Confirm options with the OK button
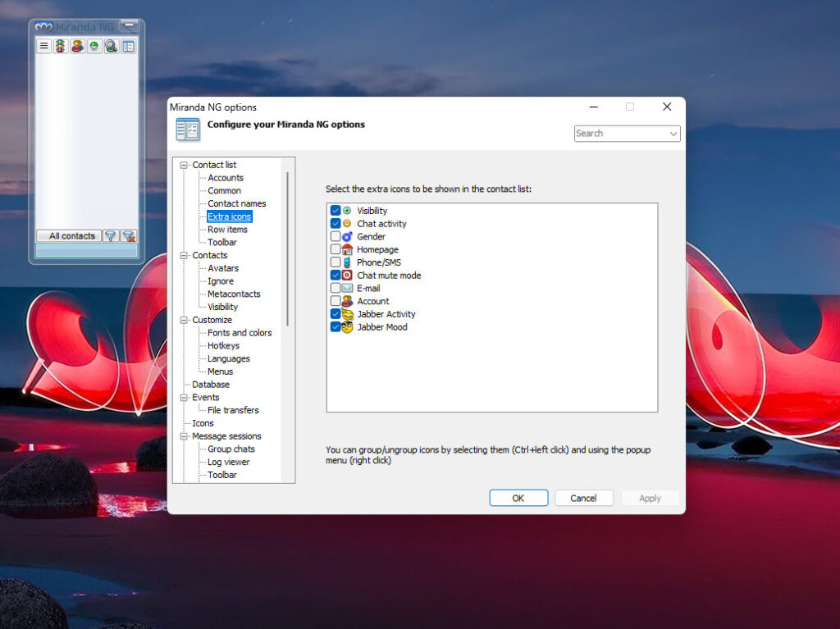The height and width of the screenshot is (629, 840). (518, 498)
